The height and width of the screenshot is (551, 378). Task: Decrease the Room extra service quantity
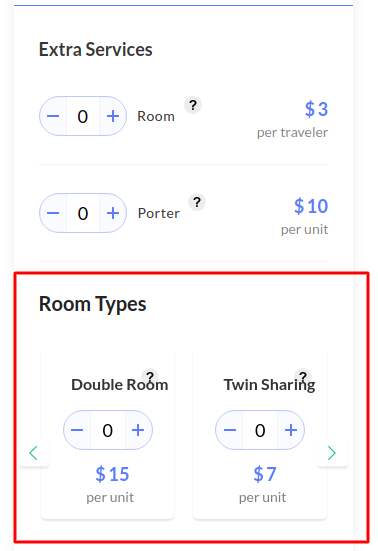53,116
